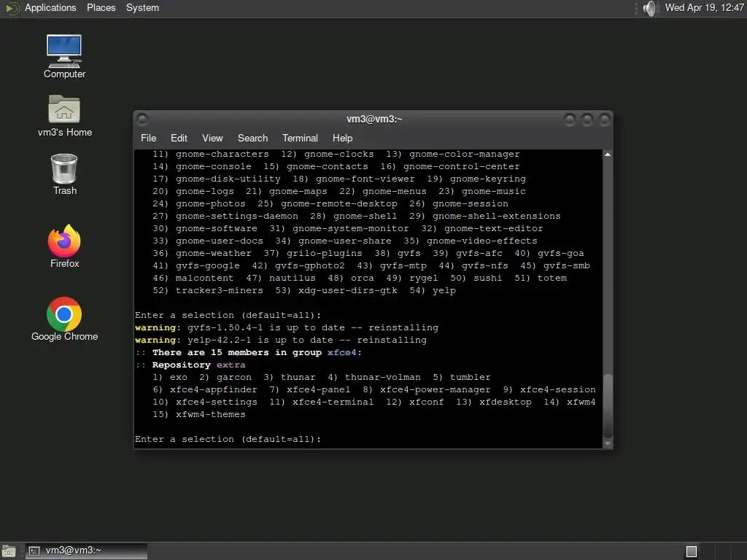Open the Places menu

click(x=101, y=8)
